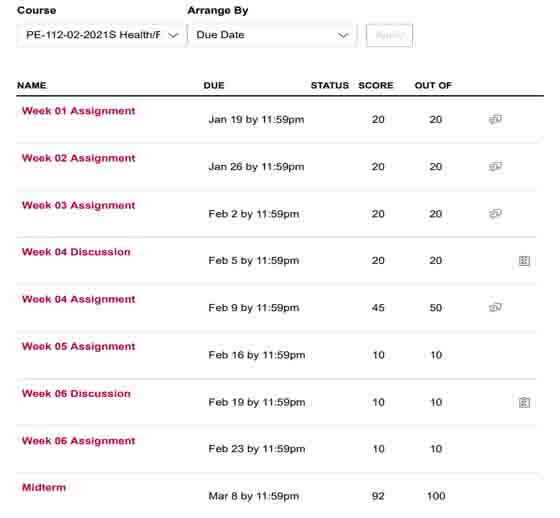Viewport: 560px width, 518px height.
Task: Open the Week 06 Assignment link
Action: tap(79, 440)
